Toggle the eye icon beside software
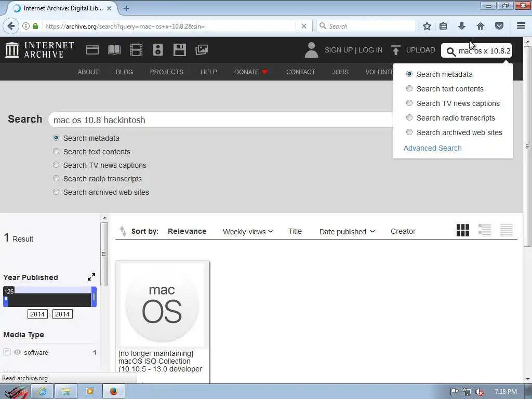This screenshot has width=532, height=399. [x=17, y=352]
